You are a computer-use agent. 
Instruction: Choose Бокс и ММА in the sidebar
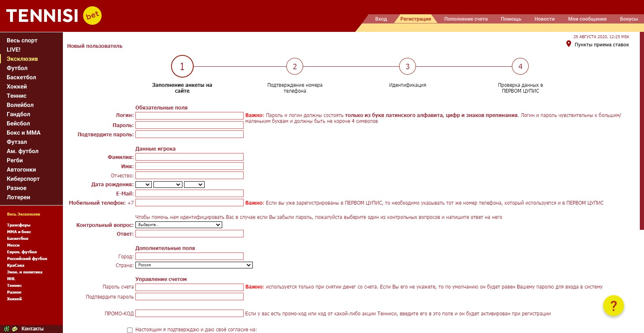pyautogui.click(x=23, y=133)
